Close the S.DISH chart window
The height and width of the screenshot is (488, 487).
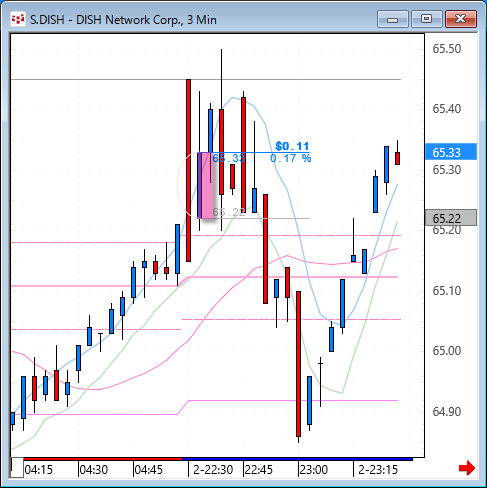coord(461,19)
